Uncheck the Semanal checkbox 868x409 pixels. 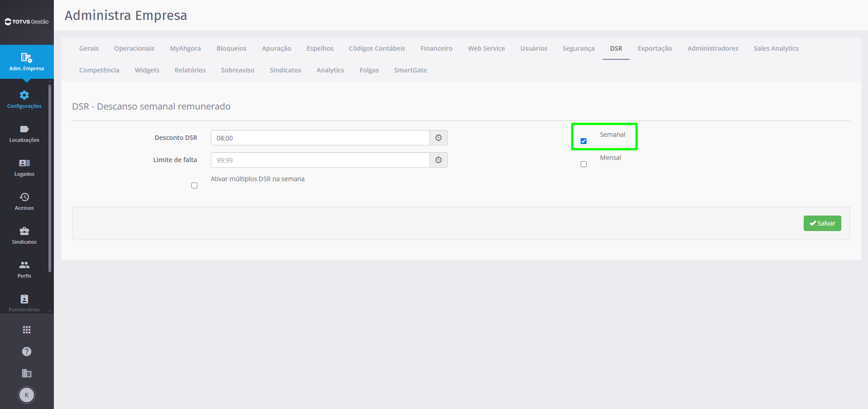(x=583, y=141)
